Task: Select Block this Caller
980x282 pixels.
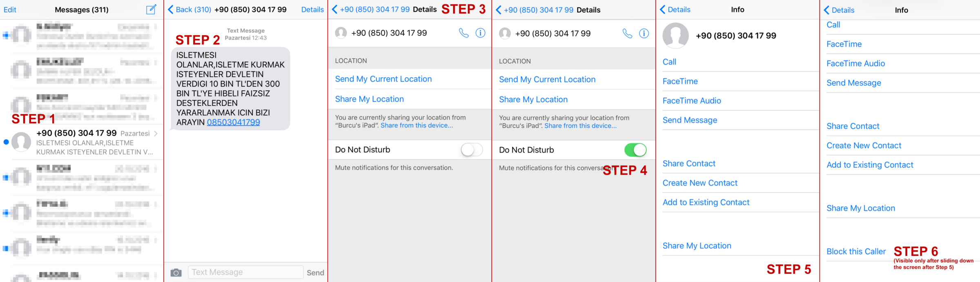Action: point(856,251)
